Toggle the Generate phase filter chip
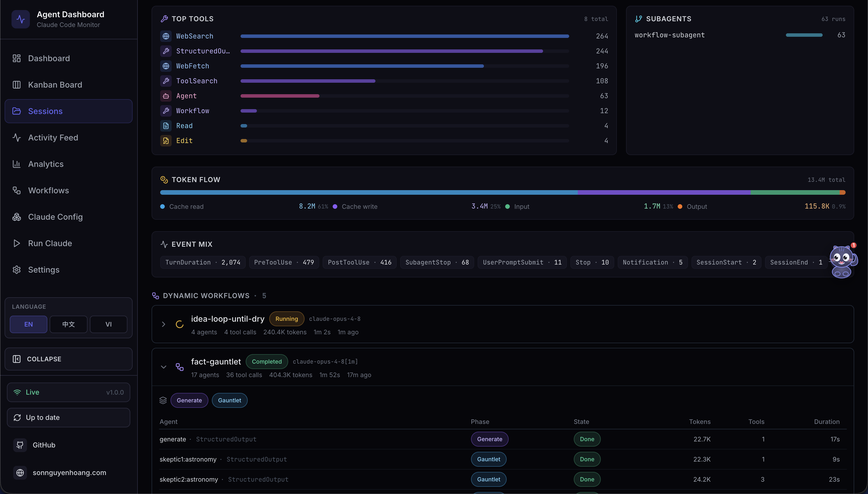The width and height of the screenshot is (868, 494). pos(189,400)
